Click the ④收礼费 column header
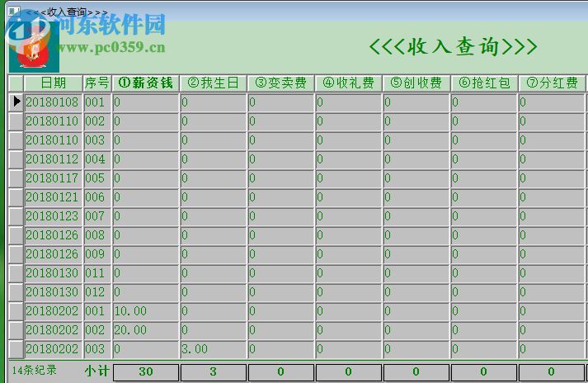Image resolution: width=588 pixels, height=383 pixels. [348, 83]
